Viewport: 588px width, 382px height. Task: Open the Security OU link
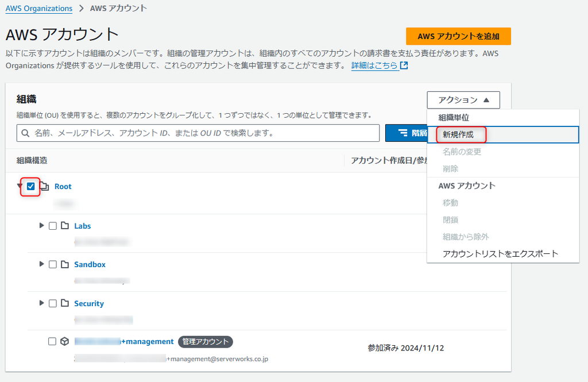(89, 303)
